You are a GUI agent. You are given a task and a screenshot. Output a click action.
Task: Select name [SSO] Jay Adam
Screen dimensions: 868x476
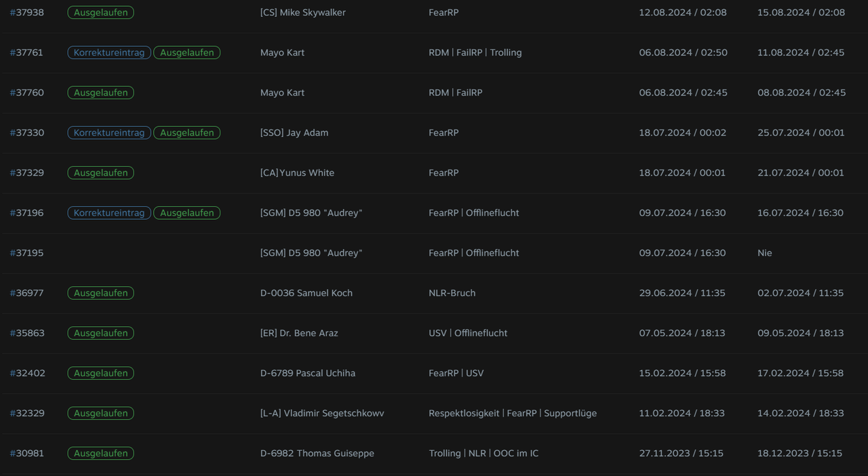294,132
